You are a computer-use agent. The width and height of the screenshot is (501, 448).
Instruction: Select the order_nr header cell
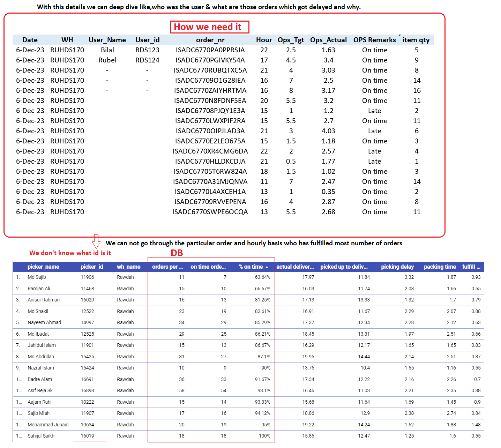coord(210,40)
